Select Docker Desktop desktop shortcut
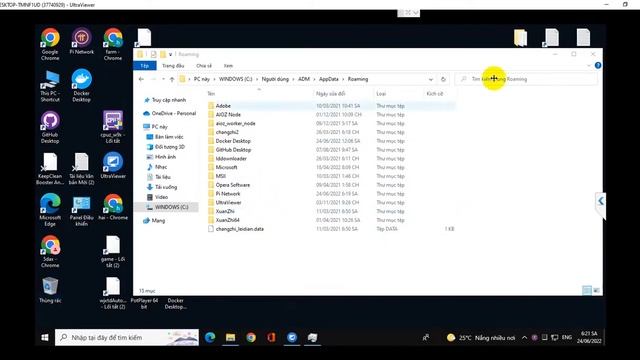Image resolution: width=640 pixels, height=360 pixels. tap(82, 85)
